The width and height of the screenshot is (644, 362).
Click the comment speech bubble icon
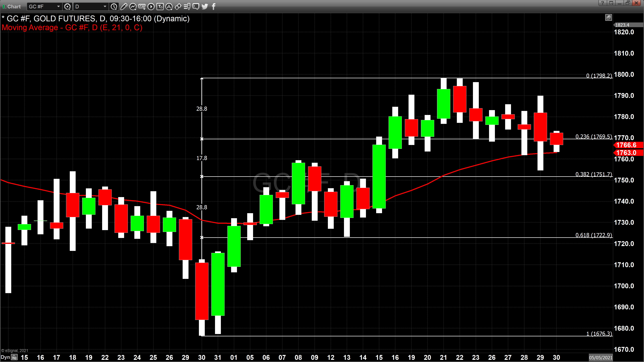(x=196, y=7)
